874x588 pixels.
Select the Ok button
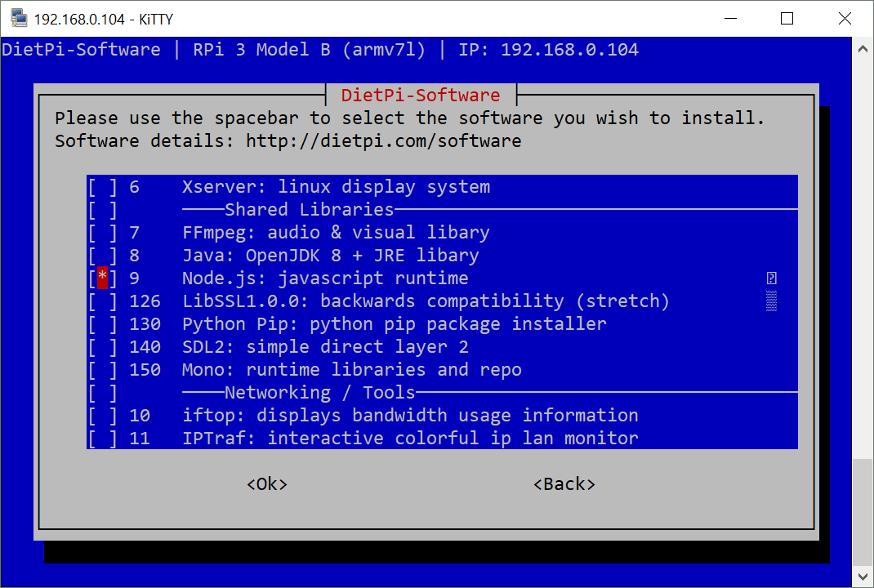coord(267,483)
